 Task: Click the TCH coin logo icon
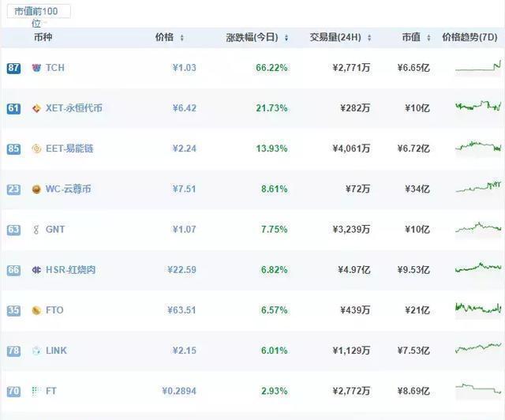[36, 68]
